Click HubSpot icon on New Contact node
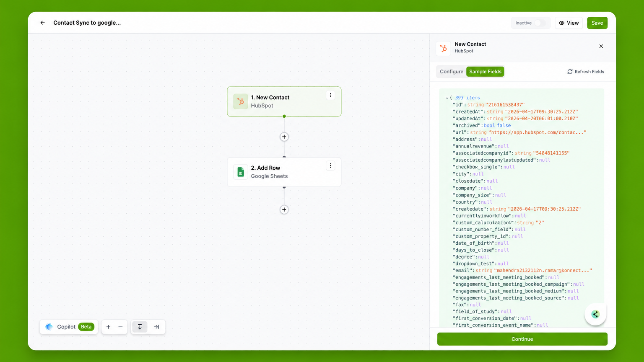The height and width of the screenshot is (362, 644). pyautogui.click(x=241, y=101)
